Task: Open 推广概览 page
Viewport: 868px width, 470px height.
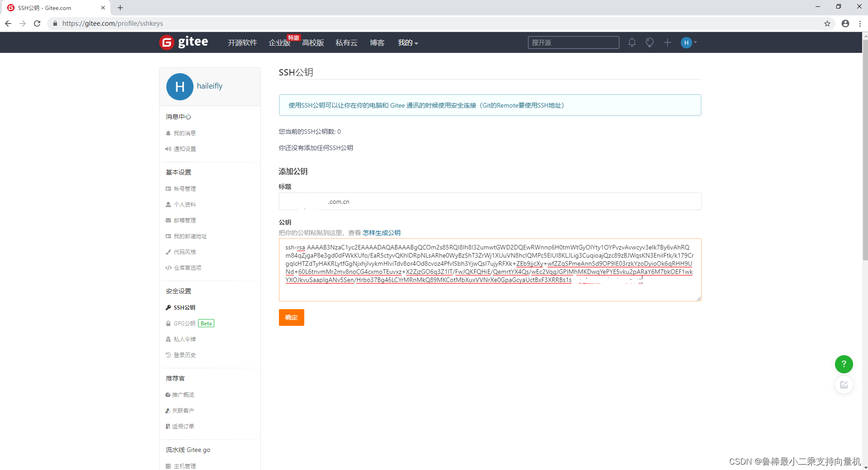Action: pos(180,395)
